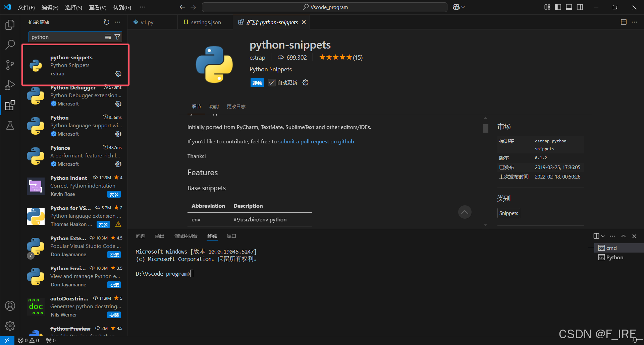Click the 卸载 uninstall button
Image resolution: width=644 pixels, height=345 pixels.
tap(257, 82)
